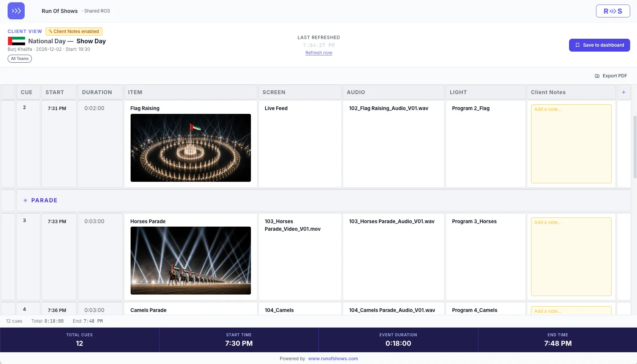The height and width of the screenshot is (364, 637).
Task: Click the plus icon to add a column
Action: pyautogui.click(x=623, y=92)
